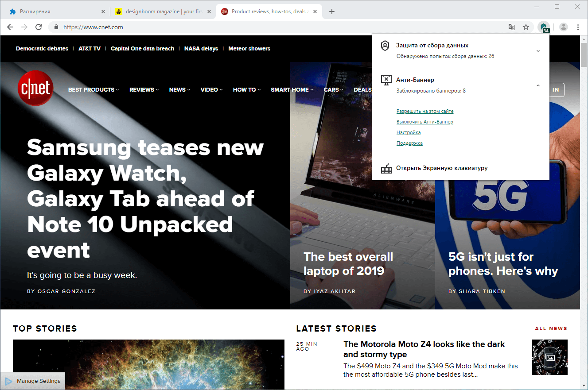Image resolution: width=588 pixels, height=390 pixels.
Task: Click the Top Stories nebula image
Action: click(148, 365)
